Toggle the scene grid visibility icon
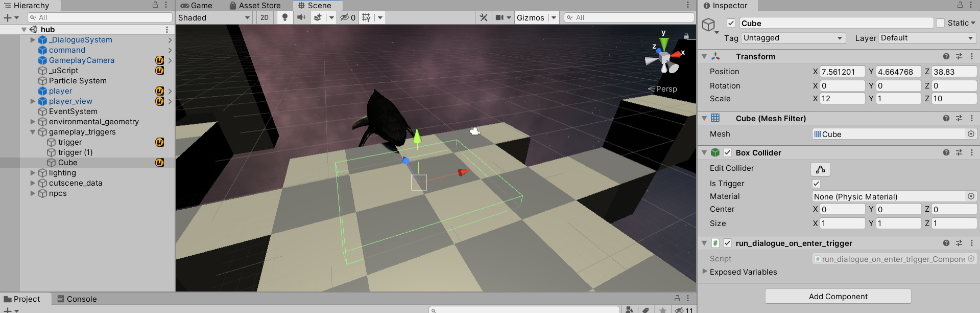980x313 pixels. [x=366, y=17]
